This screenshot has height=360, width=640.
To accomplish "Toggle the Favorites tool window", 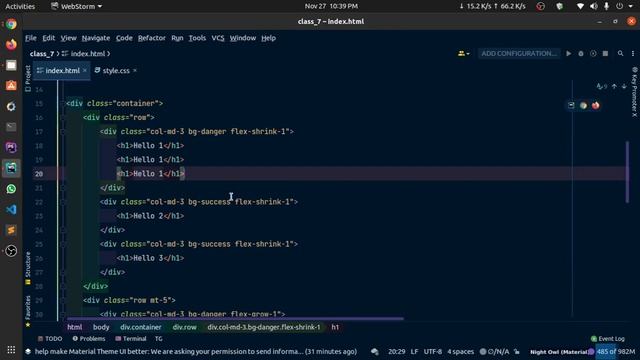I will [x=28, y=311].
